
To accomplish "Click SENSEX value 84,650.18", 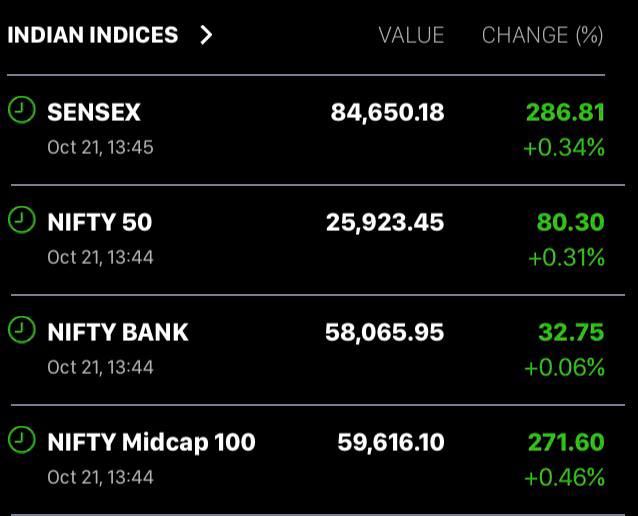I will [387, 112].
